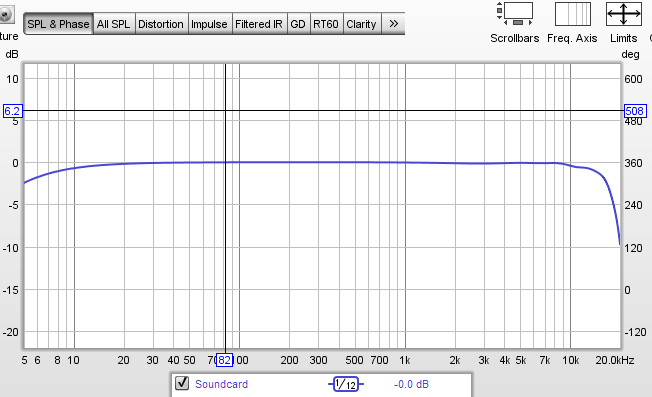
Task: Click the 82 Hz cursor frequency box
Action: (x=225, y=360)
